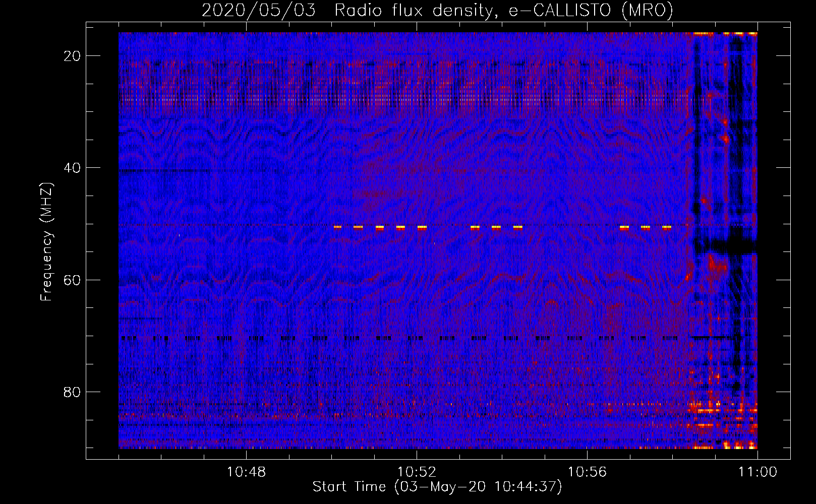This screenshot has height=504, width=816.
Task: Click the 11:00 time tick label
Action: point(757,472)
